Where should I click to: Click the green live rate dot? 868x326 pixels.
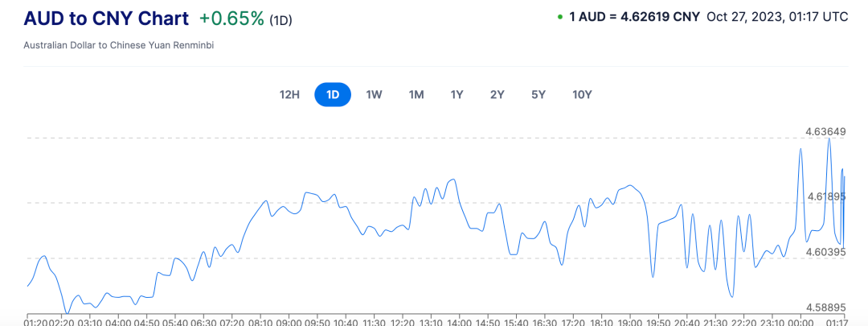[559, 17]
